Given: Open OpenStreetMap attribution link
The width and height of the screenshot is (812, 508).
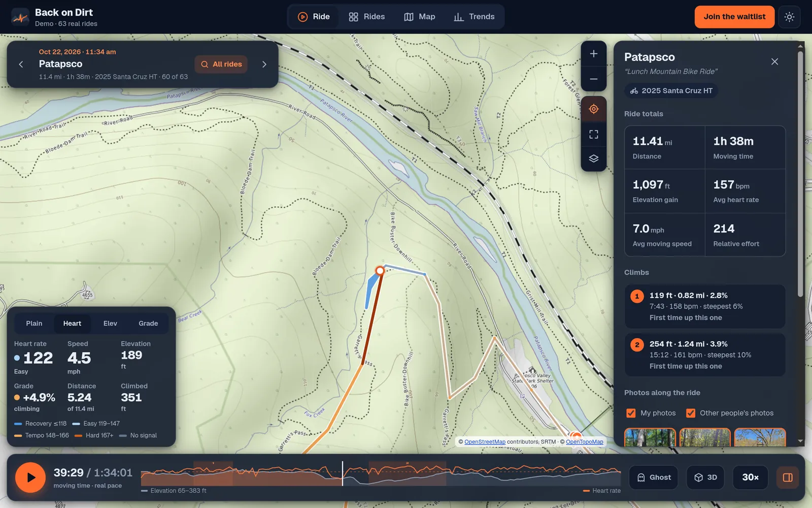Looking at the screenshot, I should pos(485,442).
